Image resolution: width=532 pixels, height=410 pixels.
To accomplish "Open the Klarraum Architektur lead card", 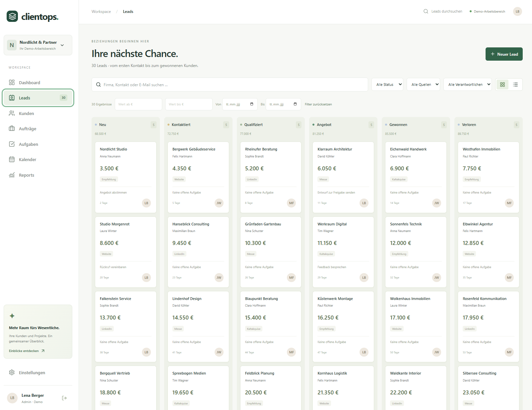I will coord(343,177).
